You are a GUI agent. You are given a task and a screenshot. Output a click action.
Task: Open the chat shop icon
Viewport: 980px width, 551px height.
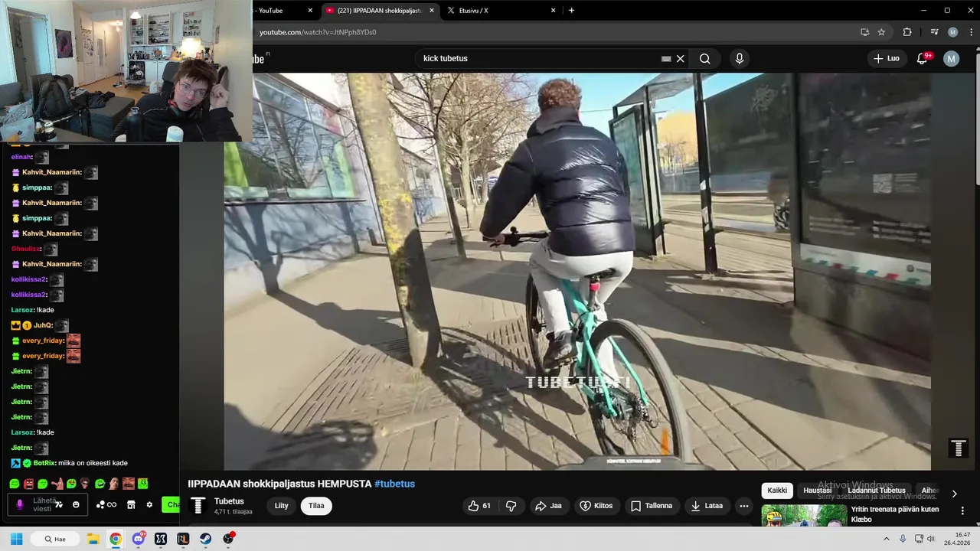coord(131,505)
